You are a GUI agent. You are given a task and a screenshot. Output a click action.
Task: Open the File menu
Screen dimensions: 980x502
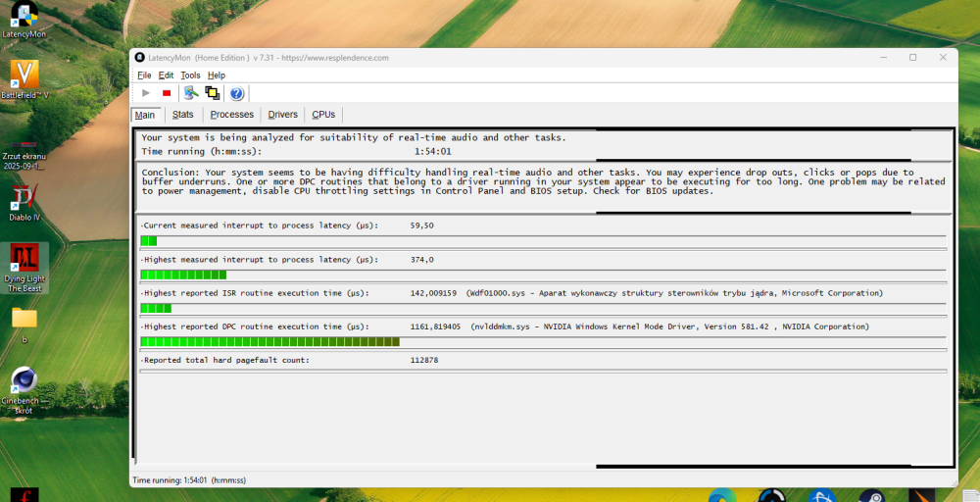[144, 75]
